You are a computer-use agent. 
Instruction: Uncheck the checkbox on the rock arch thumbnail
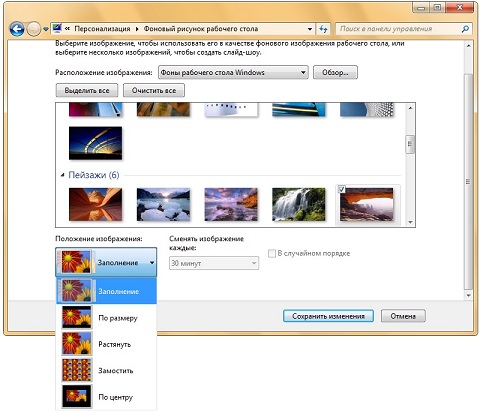341,189
